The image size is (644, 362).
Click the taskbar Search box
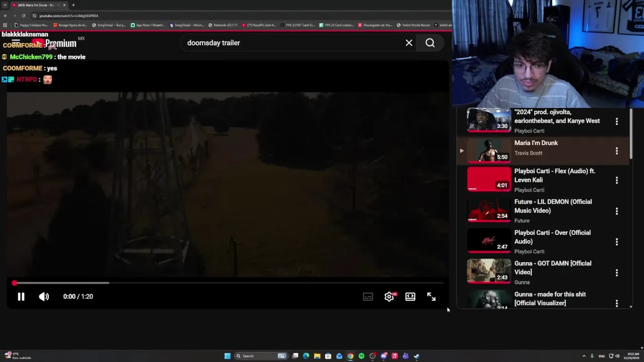tap(261, 356)
